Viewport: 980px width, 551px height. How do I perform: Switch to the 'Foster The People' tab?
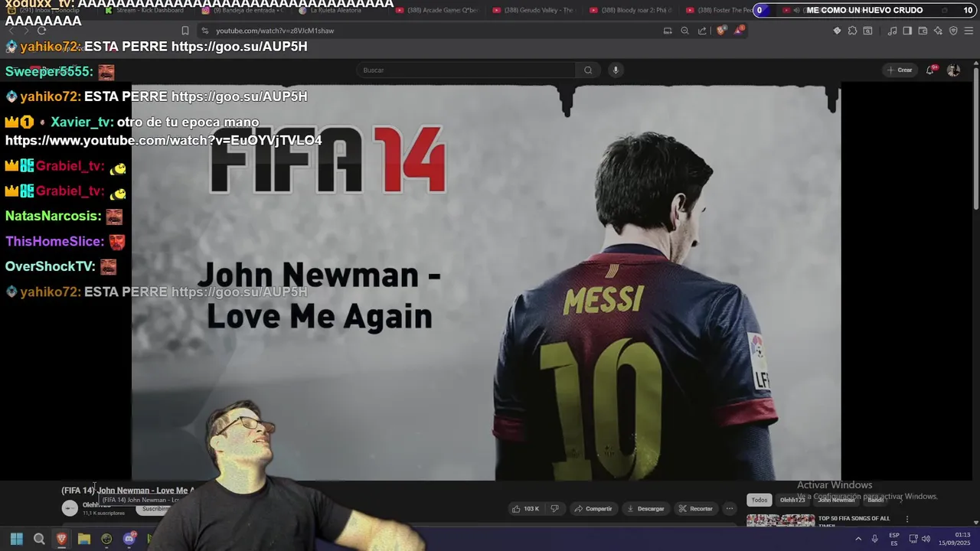click(x=721, y=11)
